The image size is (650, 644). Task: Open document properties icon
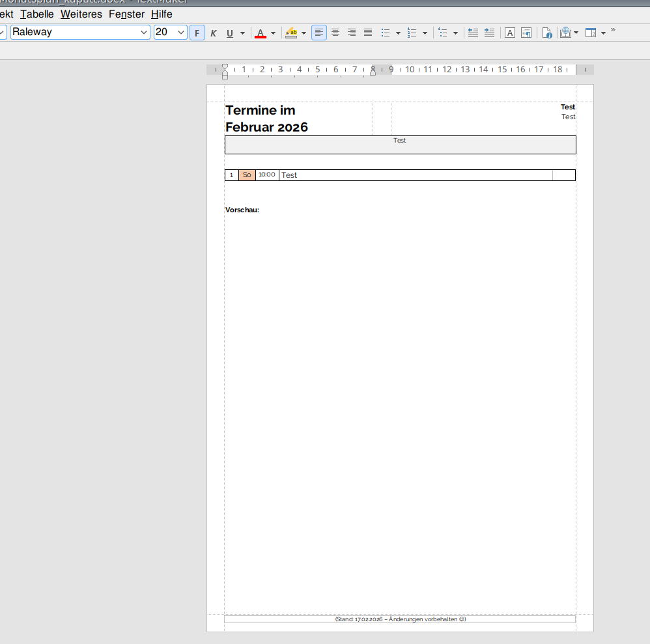(x=547, y=33)
